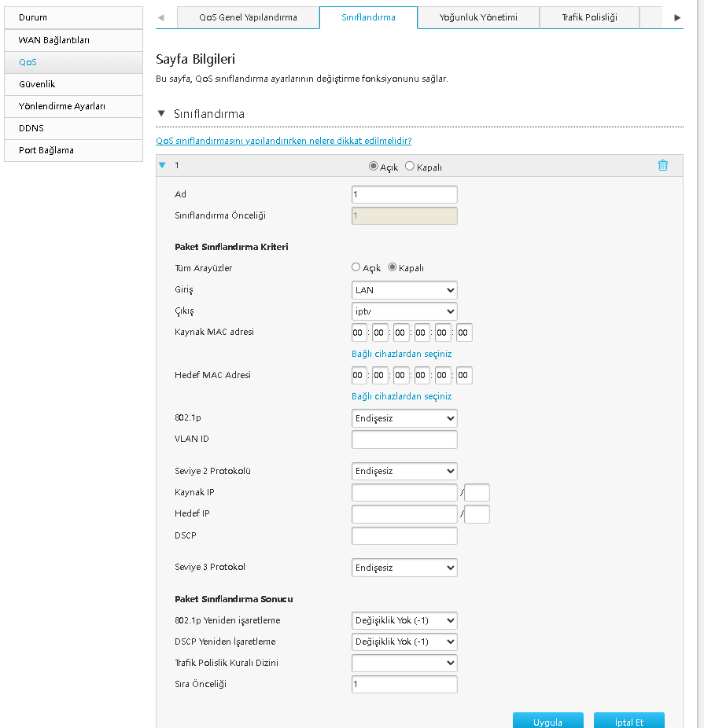Expand the Seviye 3 Protokol dropdown
The image size is (704, 728).
click(404, 568)
